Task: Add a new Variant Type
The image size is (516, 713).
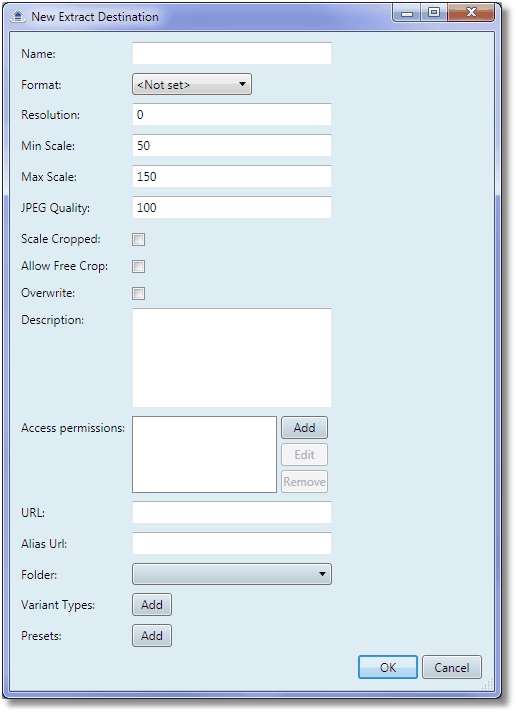Action: point(152,604)
